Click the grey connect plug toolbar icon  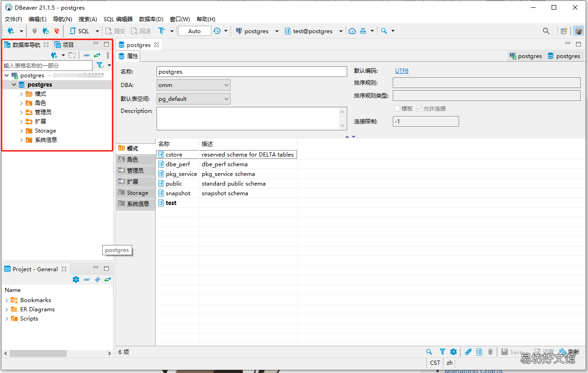pos(35,31)
